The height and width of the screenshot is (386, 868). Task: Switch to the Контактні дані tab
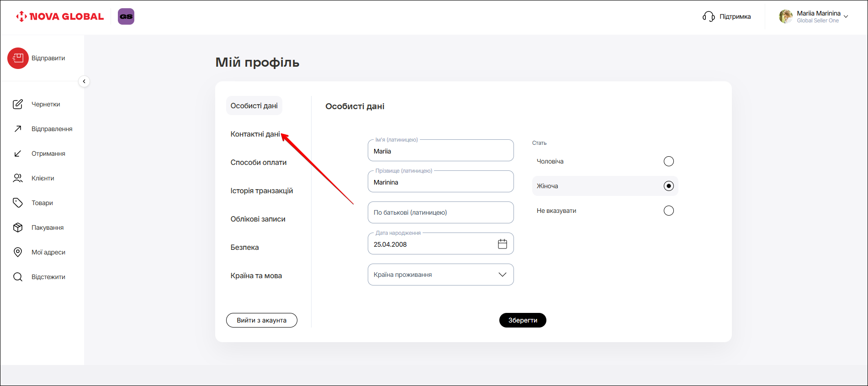(x=255, y=134)
